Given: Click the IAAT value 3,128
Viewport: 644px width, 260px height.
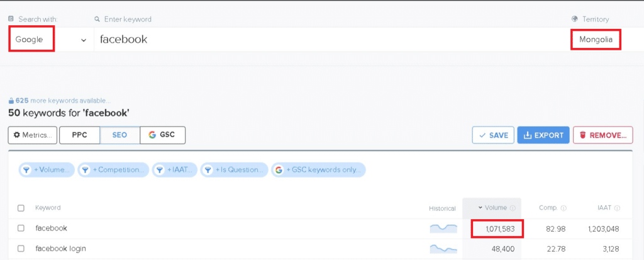Looking at the screenshot, I should [x=611, y=249].
